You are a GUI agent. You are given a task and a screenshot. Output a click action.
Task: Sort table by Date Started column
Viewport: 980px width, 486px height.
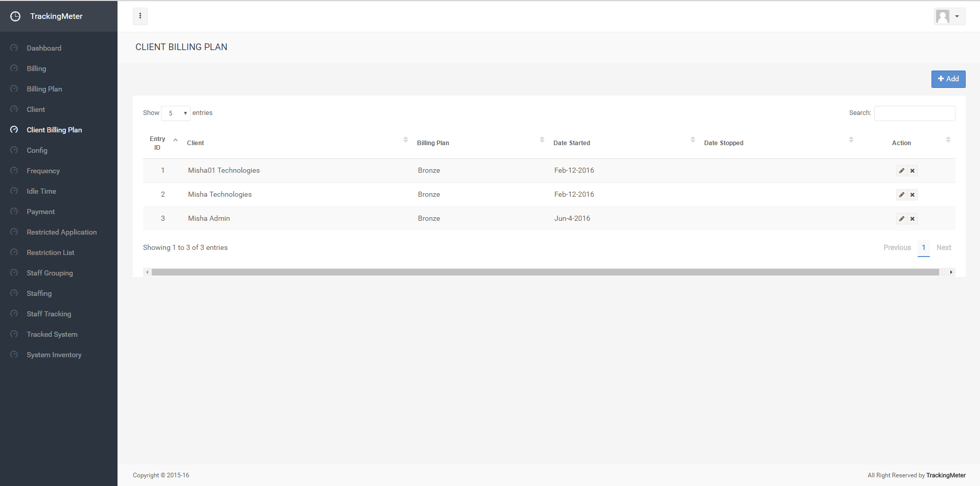[x=571, y=143]
